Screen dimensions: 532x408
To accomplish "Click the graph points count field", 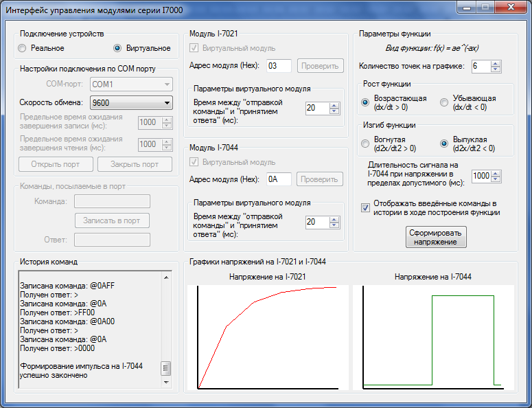I will (481, 66).
